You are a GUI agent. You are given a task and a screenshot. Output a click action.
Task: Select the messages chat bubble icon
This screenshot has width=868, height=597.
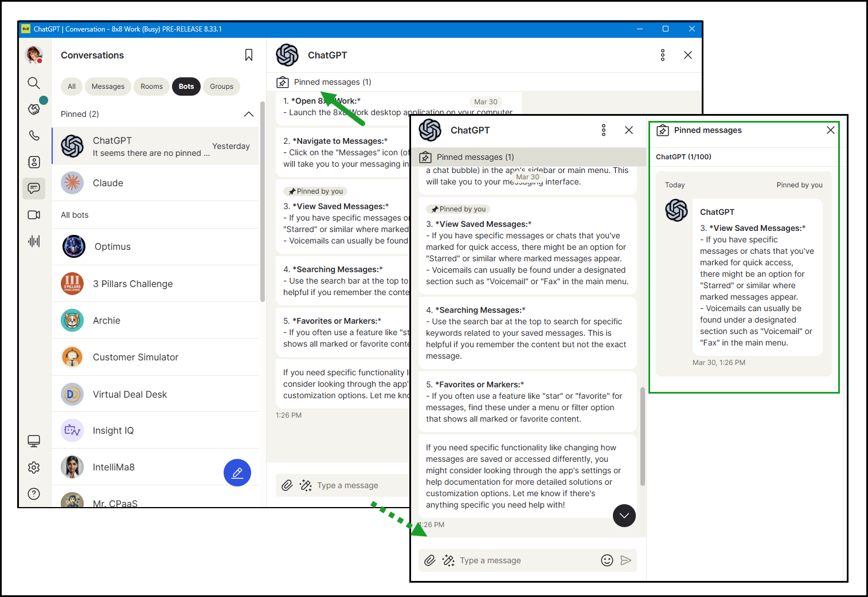point(34,188)
